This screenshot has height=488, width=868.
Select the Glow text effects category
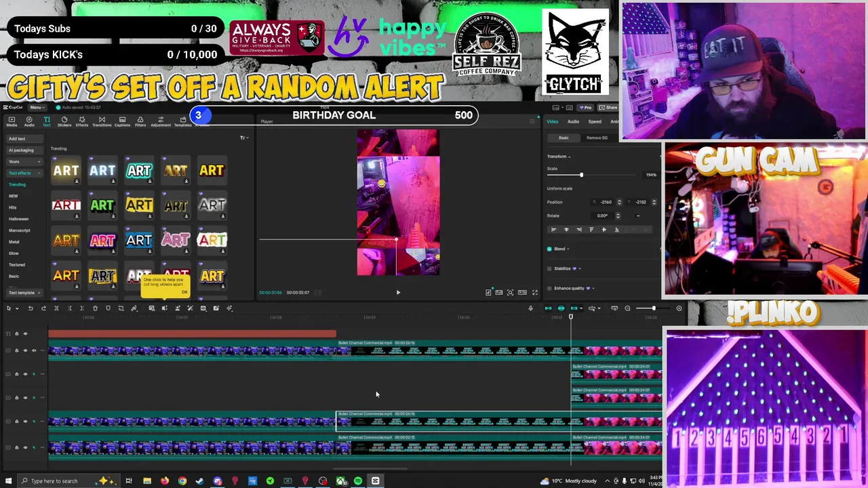pos(14,253)
